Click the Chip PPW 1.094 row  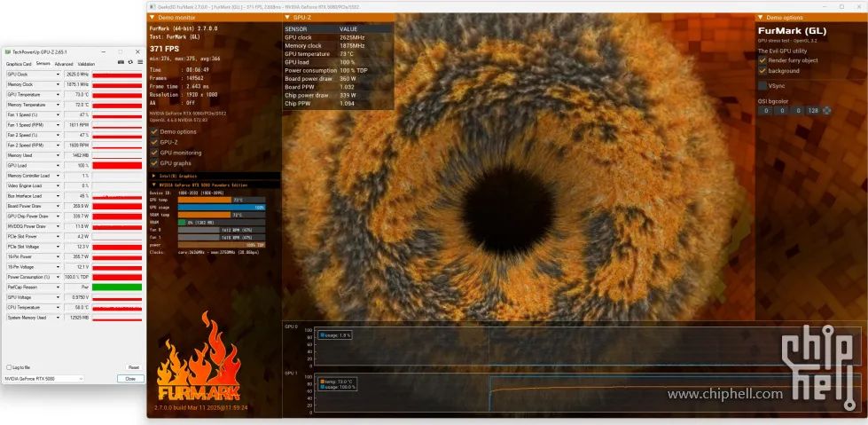pos(338,104)
